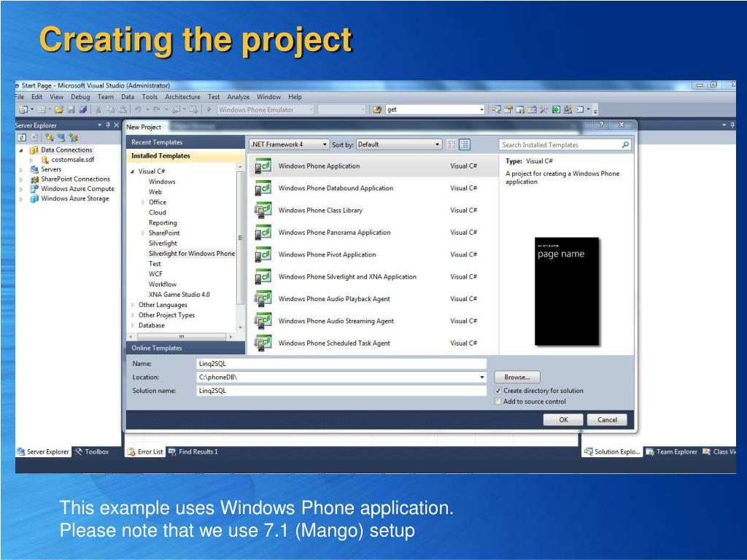Click Windows Azure Storage node icon
The width and height of the screenshot is (747, 560).
pos(34,198)
